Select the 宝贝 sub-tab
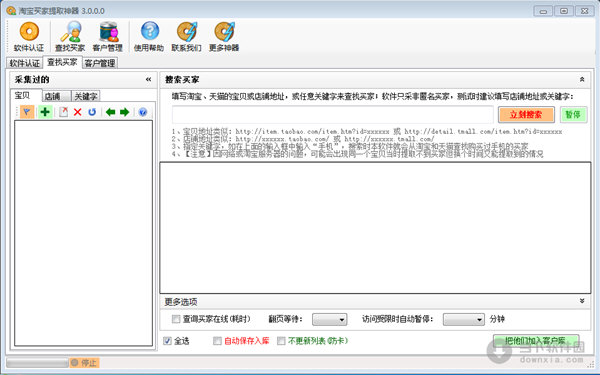 pos(23,95)
